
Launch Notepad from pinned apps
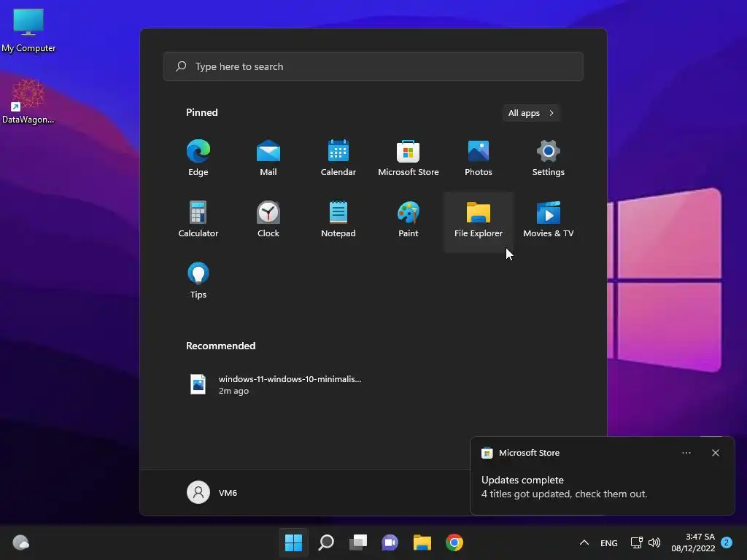[x=338, y=219]
